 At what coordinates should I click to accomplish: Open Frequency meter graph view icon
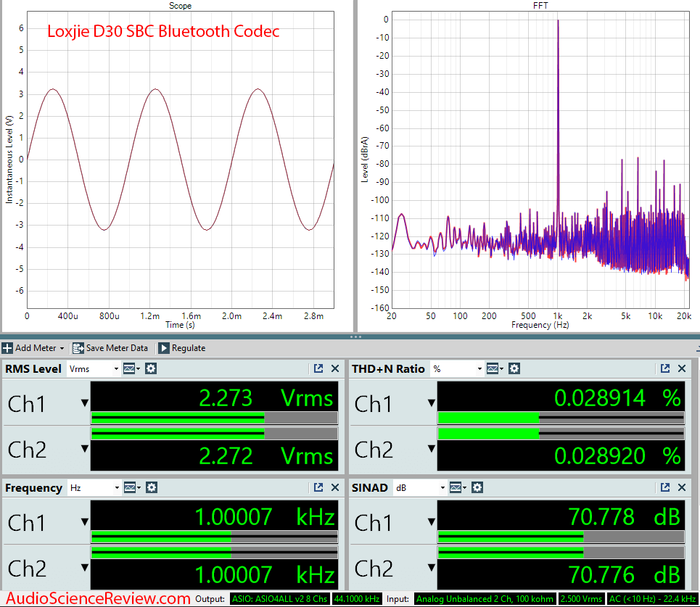[132, 488]
